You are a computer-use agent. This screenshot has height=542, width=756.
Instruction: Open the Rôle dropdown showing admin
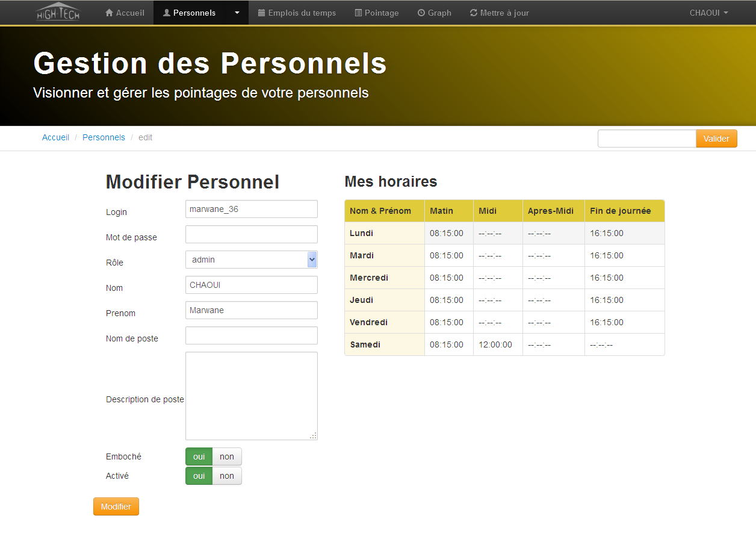tap(251, 260)
